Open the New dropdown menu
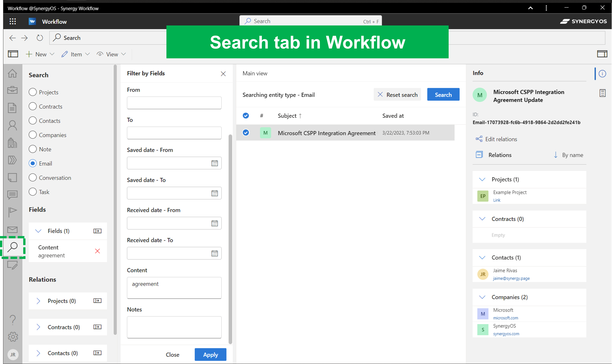Screen dimensions: 612x364 click(40, 54)
